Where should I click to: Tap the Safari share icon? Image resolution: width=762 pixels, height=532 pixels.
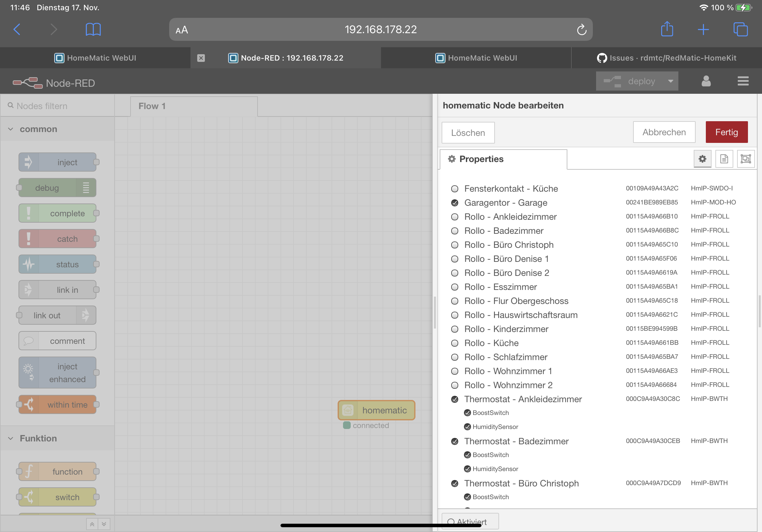[x=667, y=29]
